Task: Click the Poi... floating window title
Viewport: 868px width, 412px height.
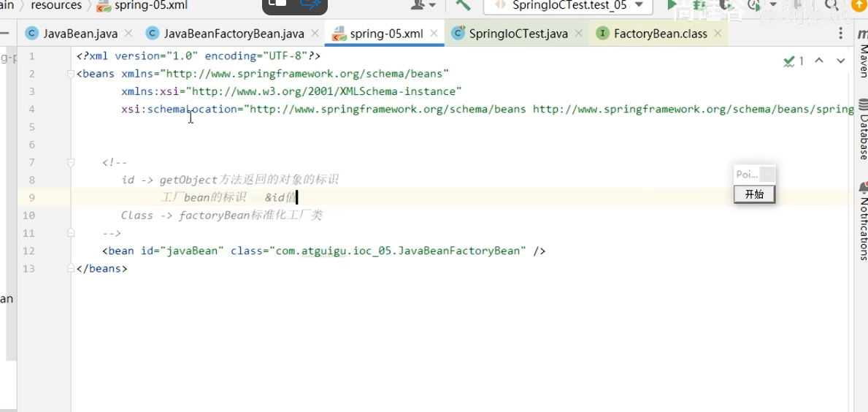Action: pyautogui.click(x=747, y=175)
